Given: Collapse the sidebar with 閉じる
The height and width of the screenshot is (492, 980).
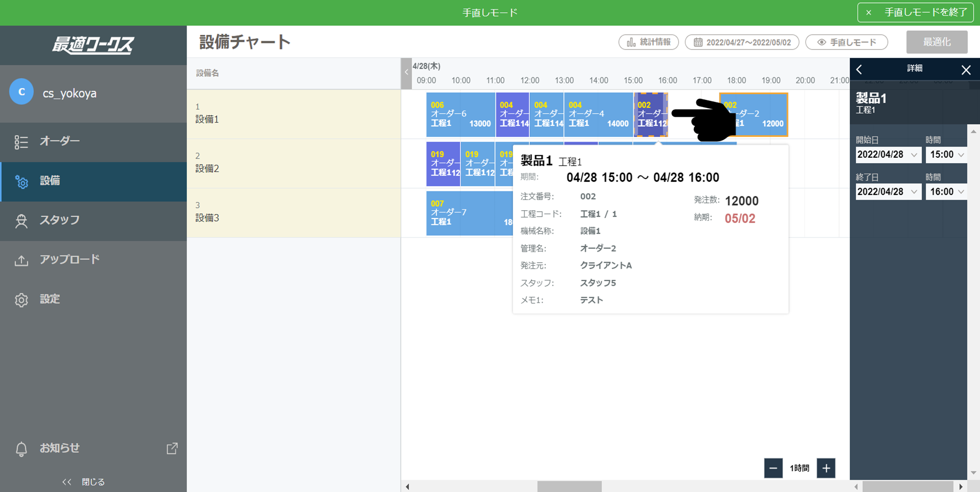Looking at the screenshot, I should [x=83, y=482].
